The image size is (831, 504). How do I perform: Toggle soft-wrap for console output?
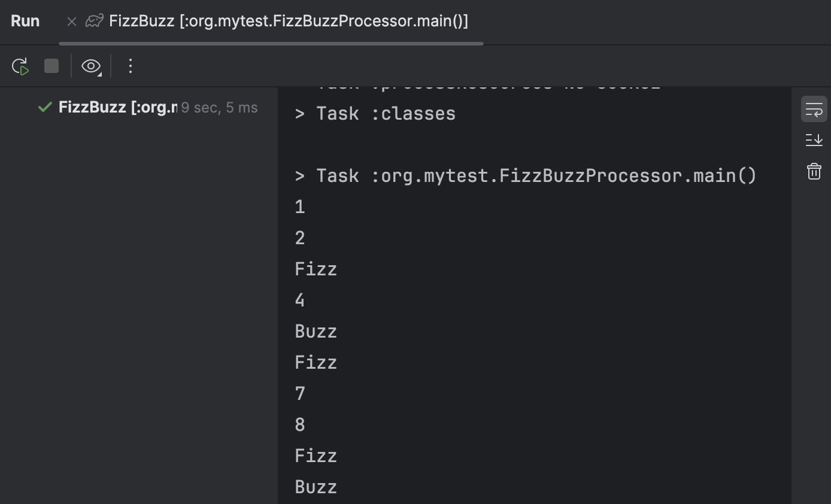pos(814,109)
